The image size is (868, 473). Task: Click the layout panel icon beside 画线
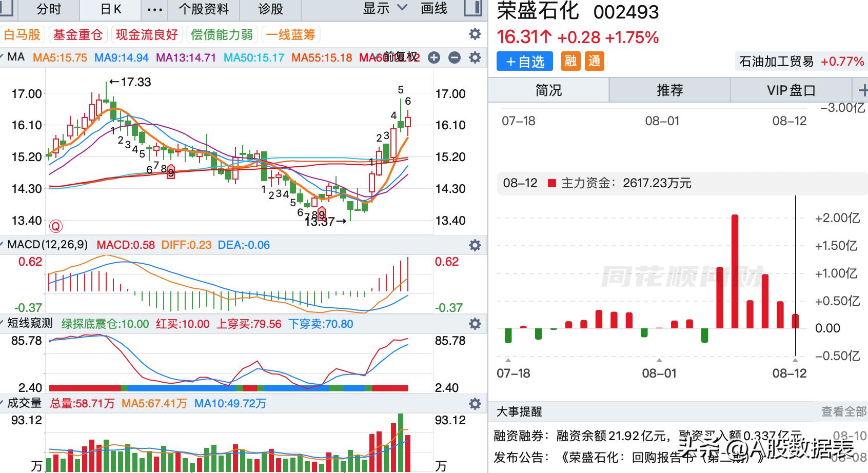point(472,8)
